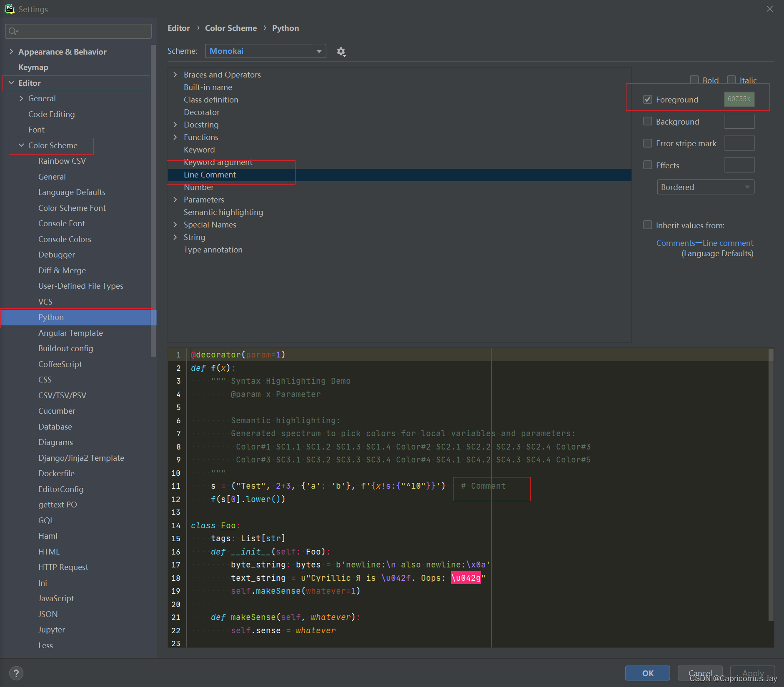Click the settings tree vertical scrollbar
The height and width of the screenshot is (687, 784).
point(154,200)
